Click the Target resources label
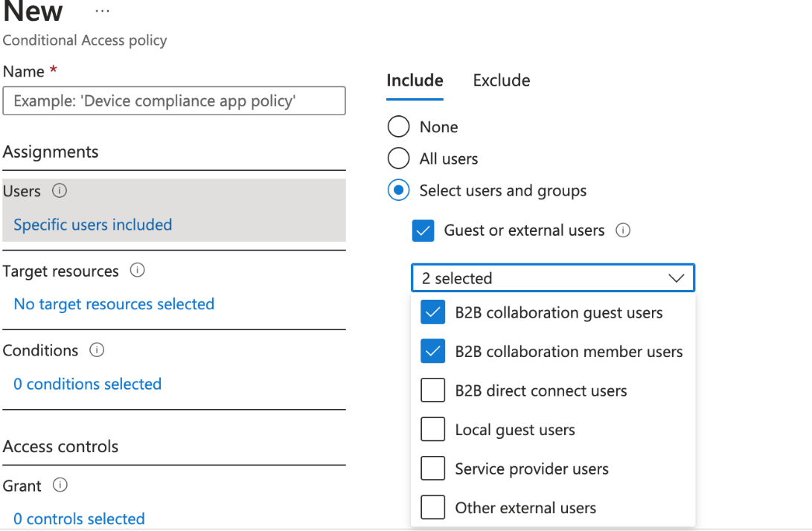This screenshot has width=812, height=531. (x=60, y=271)
